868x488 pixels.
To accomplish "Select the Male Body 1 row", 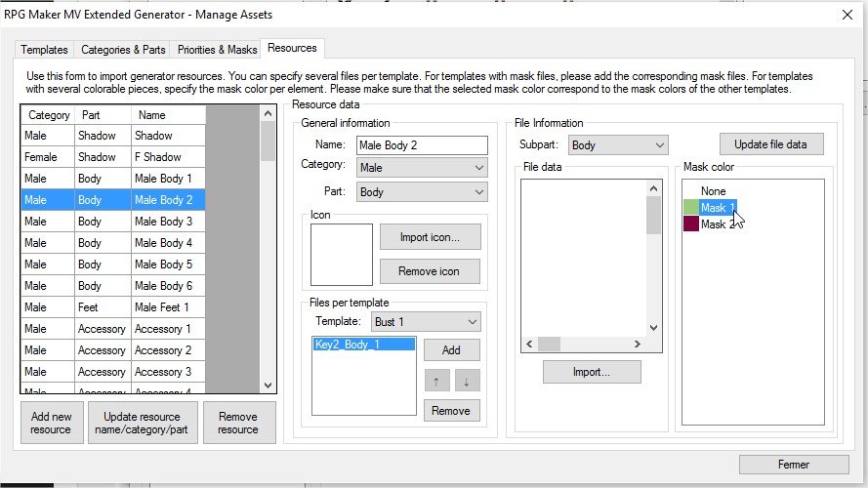I will [x=113, y=179].
